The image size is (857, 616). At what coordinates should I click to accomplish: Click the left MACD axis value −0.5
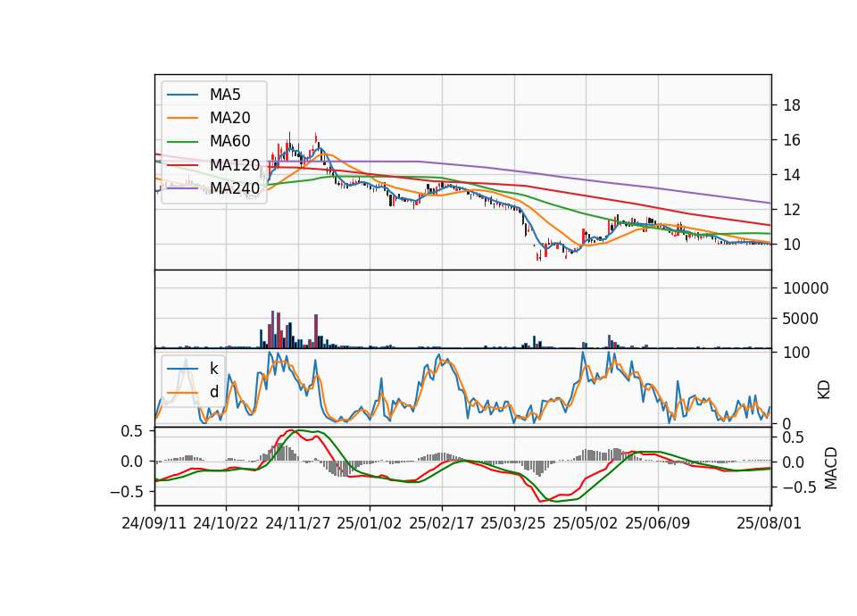click(x=126, y=492)
